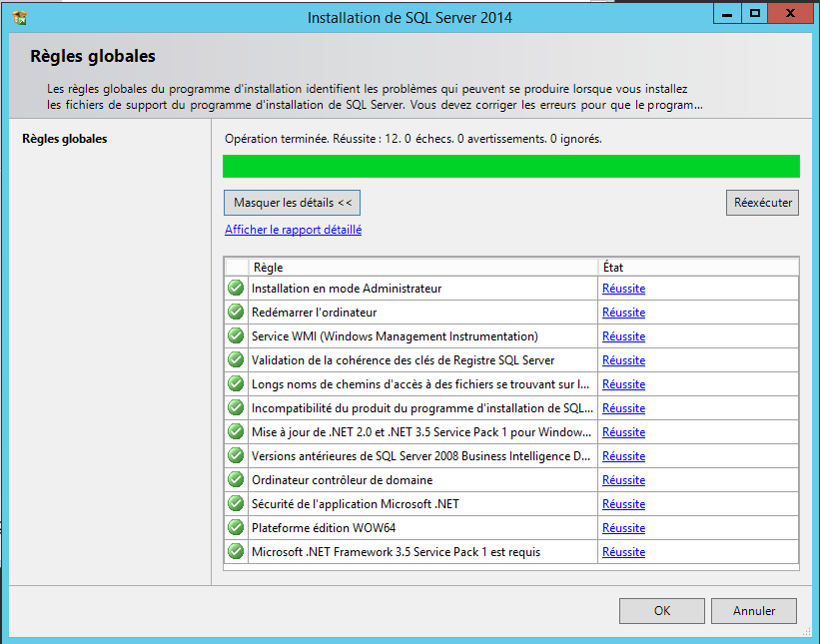Viewport: 820px width, 644px height.
Task: Select rule text Incompatibilité du produit du programme
Action: coord(422,408)
